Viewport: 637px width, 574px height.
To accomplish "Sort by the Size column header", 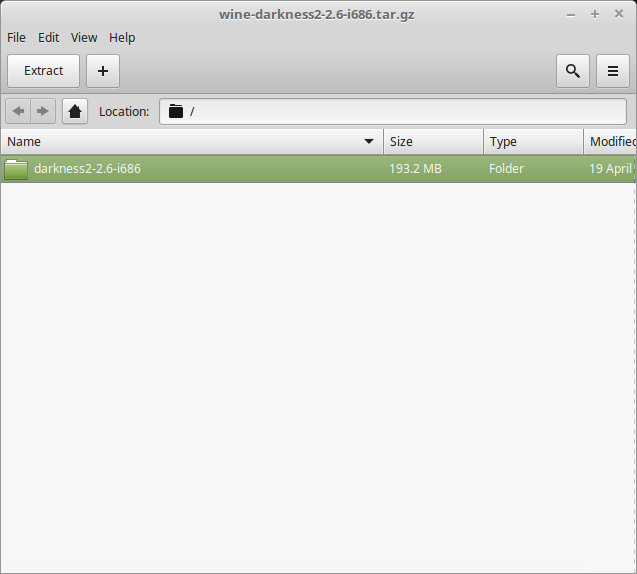I will (433, 142).
